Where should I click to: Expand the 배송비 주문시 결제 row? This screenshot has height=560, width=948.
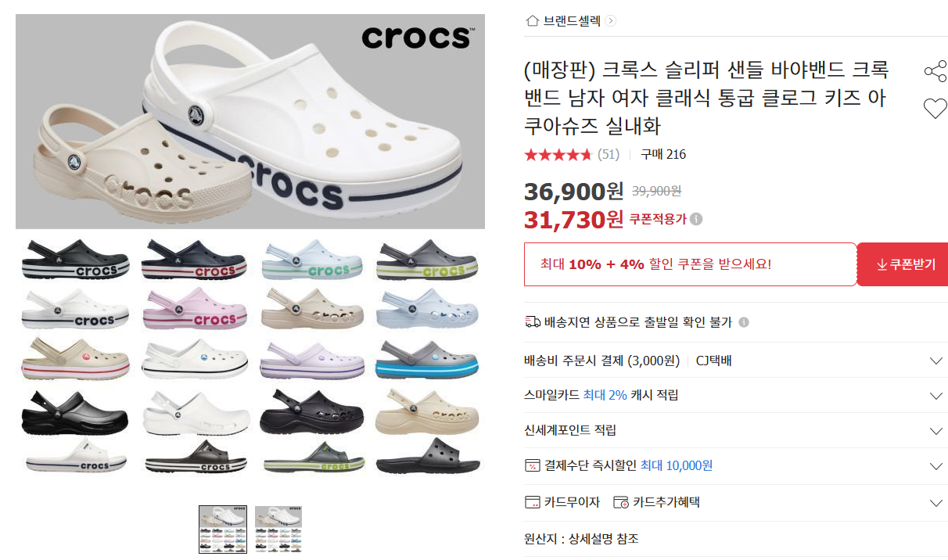tap(735, 361)
